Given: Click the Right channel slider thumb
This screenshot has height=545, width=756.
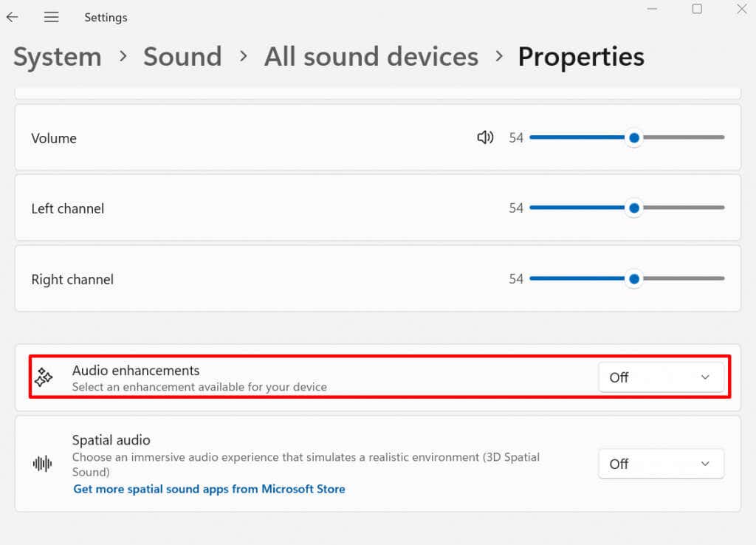Looking at the screenshot, I should tap(633, 279).
